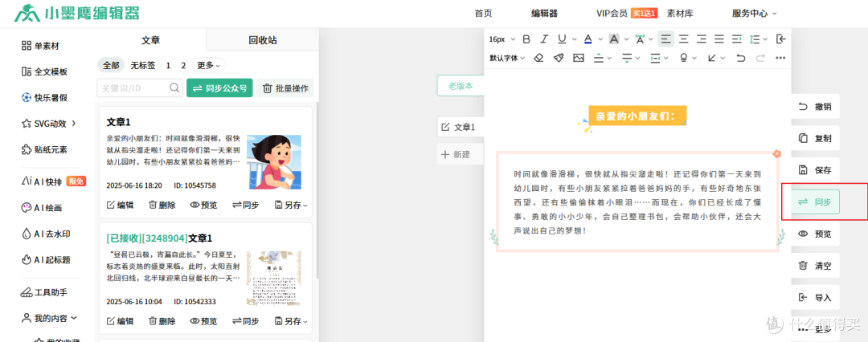Click the 清空 button on the right panel
The image size is (868, 342).
815,266
